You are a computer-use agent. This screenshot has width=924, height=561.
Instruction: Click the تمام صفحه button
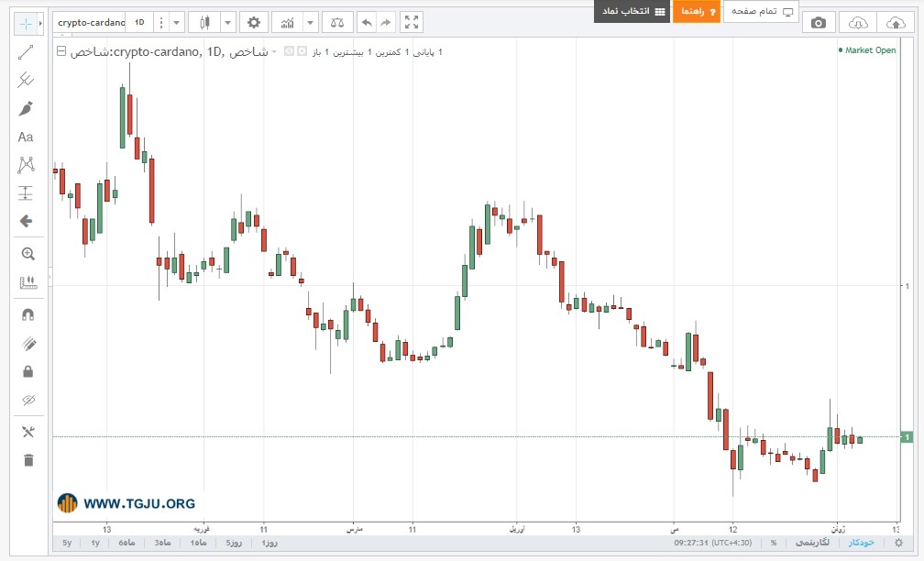tap(762, 11)
